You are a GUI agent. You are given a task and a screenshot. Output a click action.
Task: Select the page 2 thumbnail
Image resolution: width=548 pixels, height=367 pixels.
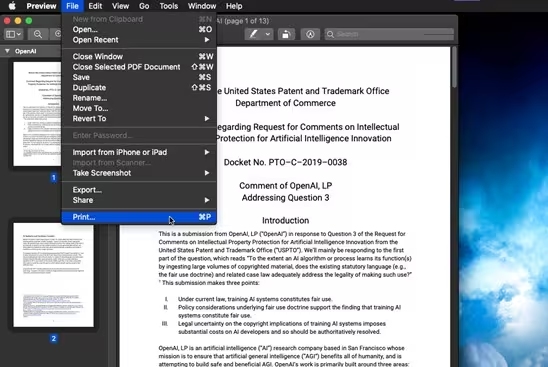pyautogui.click(x=53, y=275)
